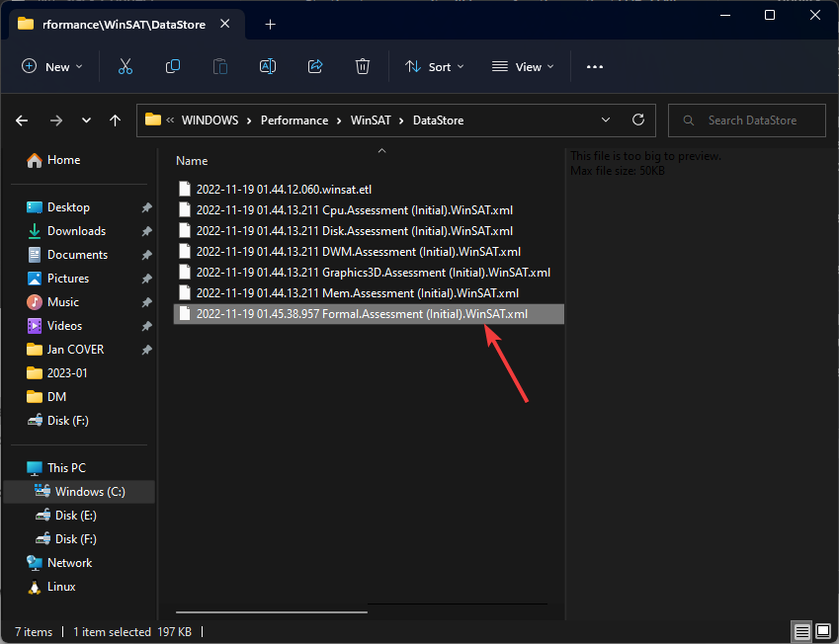The image size is (839, 644).
Task: Rename the selected file
Action: click(267, 66)
